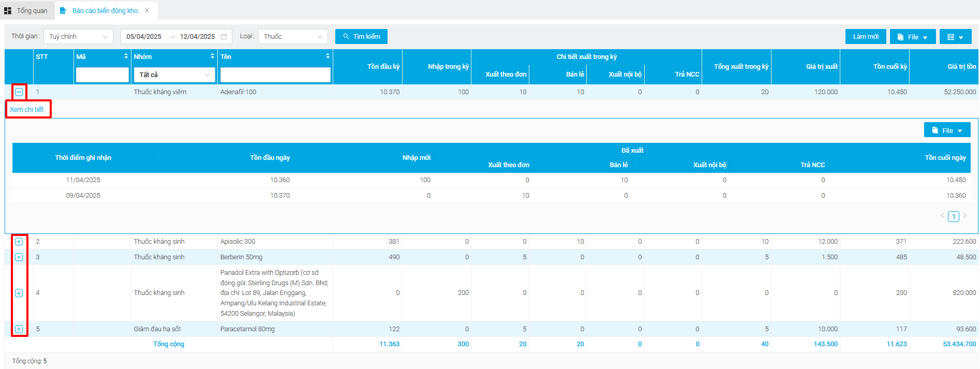Open the calendar icon in date range

224,37
